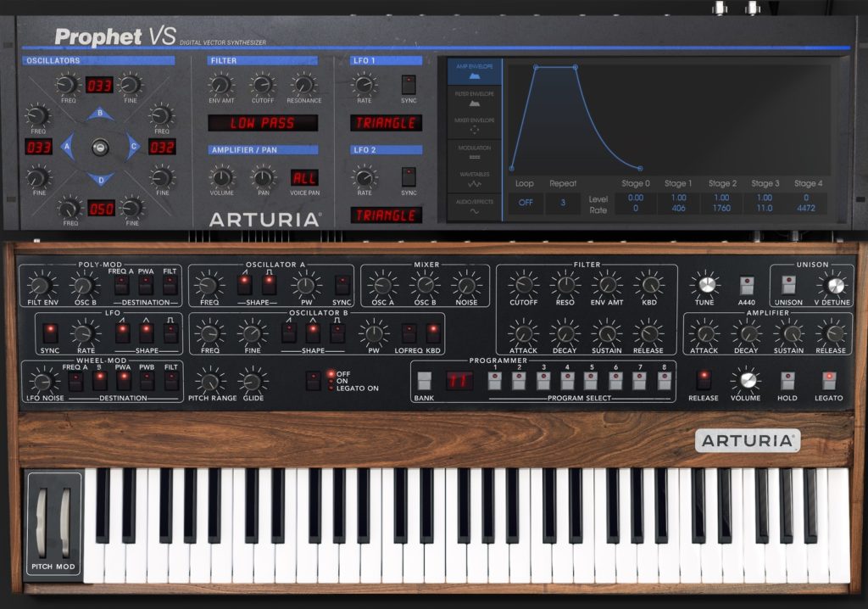Click the glide mode OFF/ON/Legato button
The height and width of the screenshot is (609, 868).
[x=314, y=381]
